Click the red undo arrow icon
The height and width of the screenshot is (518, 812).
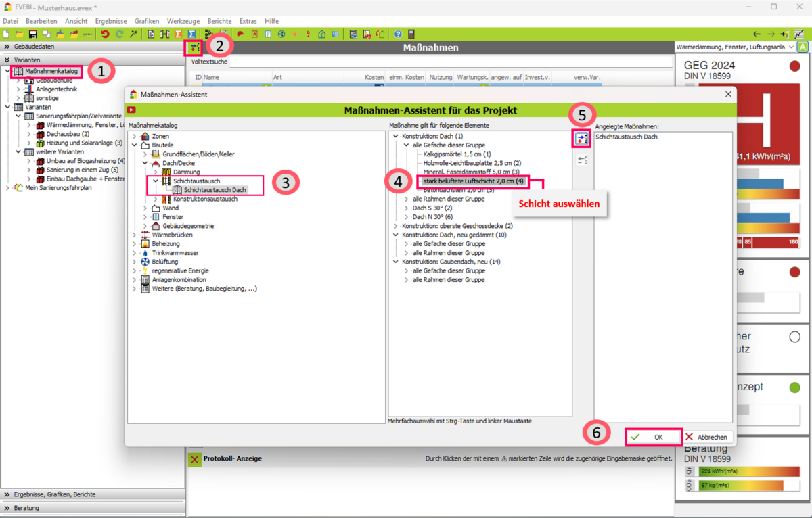[105, 34]
